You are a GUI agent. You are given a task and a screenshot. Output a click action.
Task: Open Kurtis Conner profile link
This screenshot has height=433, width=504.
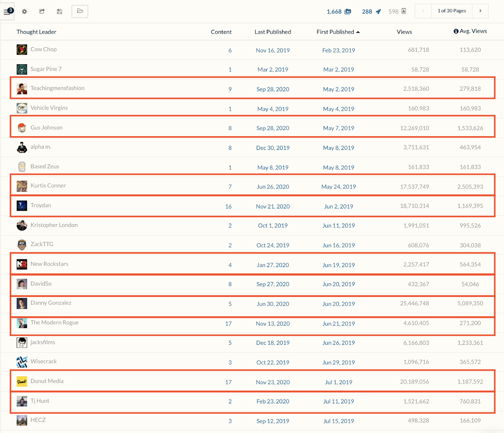tap(48, 185)
